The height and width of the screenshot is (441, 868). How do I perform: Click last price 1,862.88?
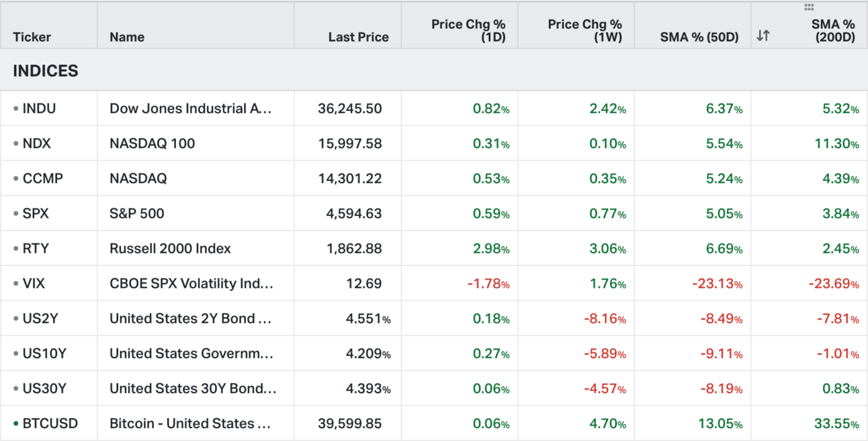point(354,248)
